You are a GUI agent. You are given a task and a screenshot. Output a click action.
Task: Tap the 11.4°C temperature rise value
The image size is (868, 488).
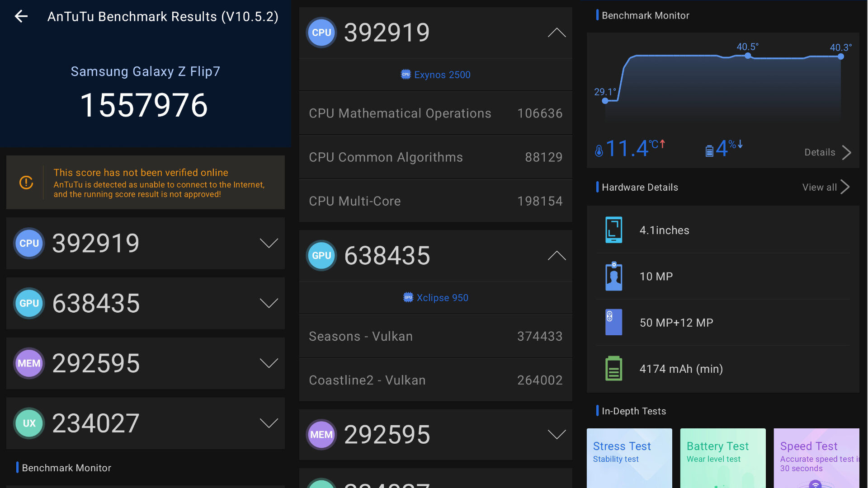tap(635, 148)
